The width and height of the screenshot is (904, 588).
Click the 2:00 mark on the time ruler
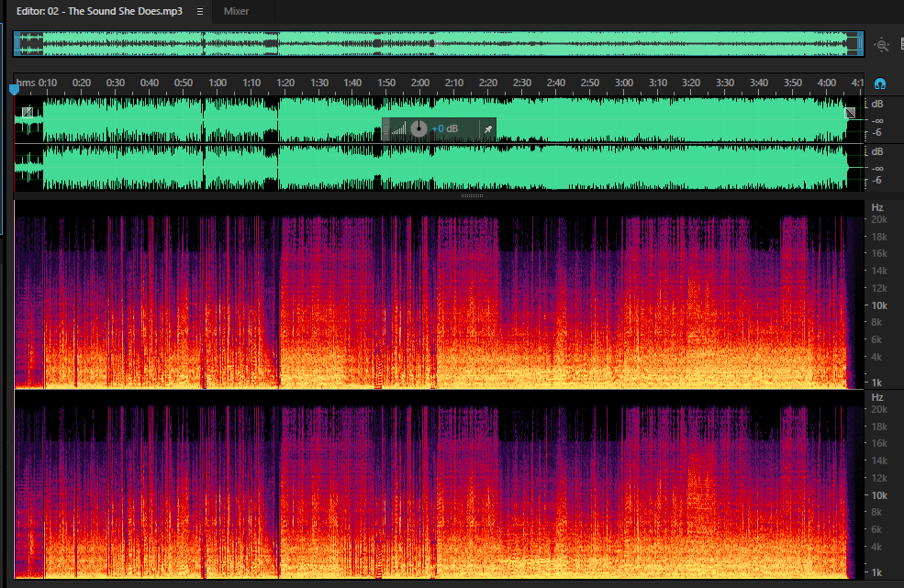420,83
